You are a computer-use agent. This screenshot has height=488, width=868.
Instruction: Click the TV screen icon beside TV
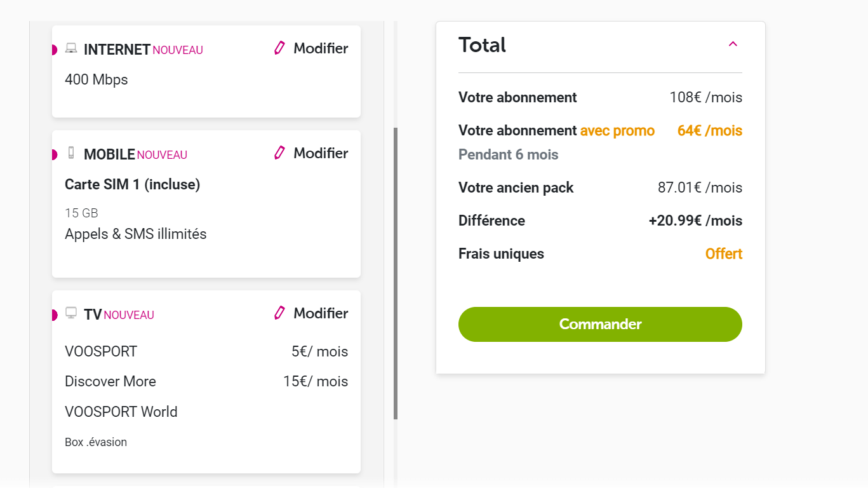tap(70, 313)
